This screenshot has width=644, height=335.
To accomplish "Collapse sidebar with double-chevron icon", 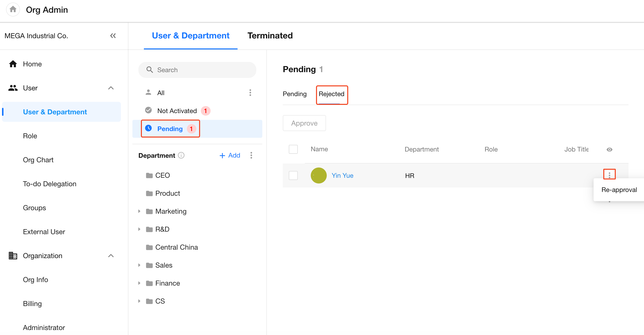I will click(113, 36).
